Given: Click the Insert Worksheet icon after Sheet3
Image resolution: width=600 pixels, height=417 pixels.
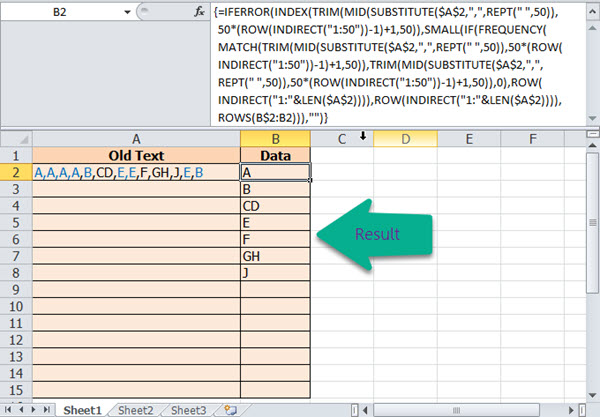Looking at the screenshot, I should [x=228, y=410].
